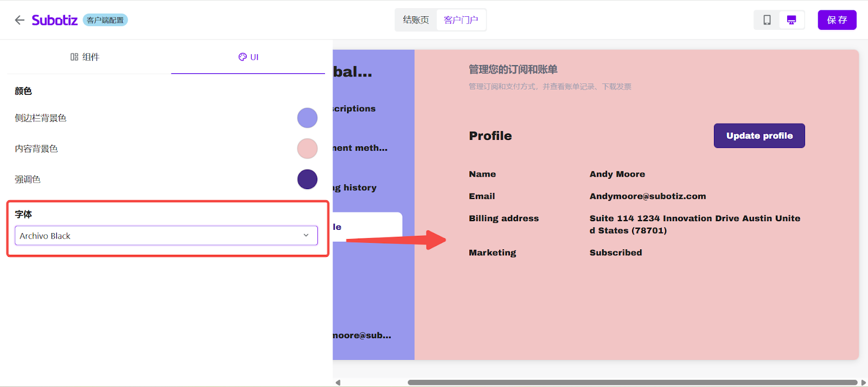Click the horizontal preview scrollbar
The width and height of the screenshot is (868, 387).
click(632, 382)
